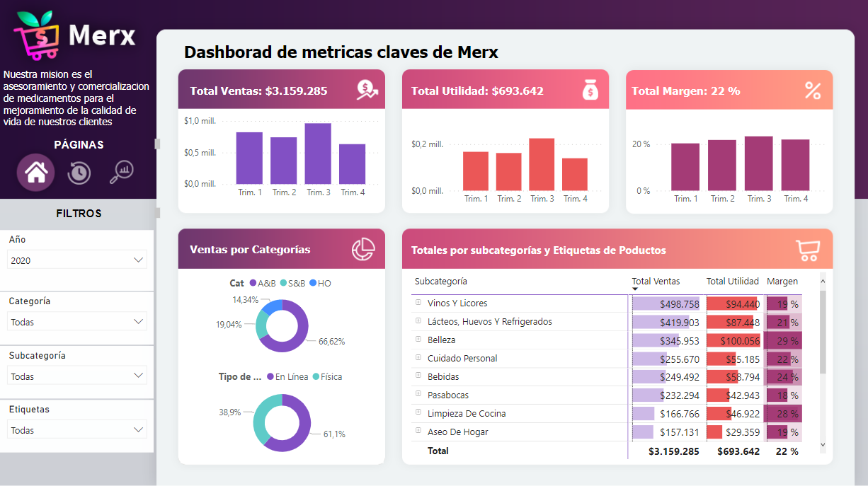Viewport: 868px width, 486px height.
Task: Open the magnifier chart analysis page icon
Action: pos(122,172)
